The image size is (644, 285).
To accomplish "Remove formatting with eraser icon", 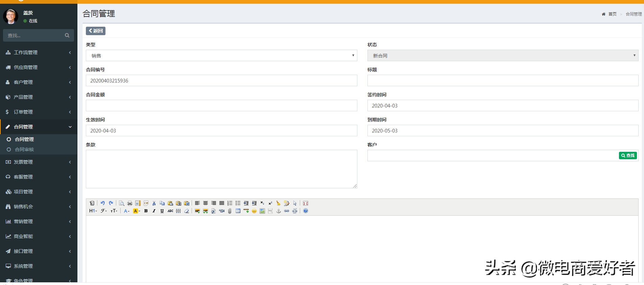I will coord(187,211).
